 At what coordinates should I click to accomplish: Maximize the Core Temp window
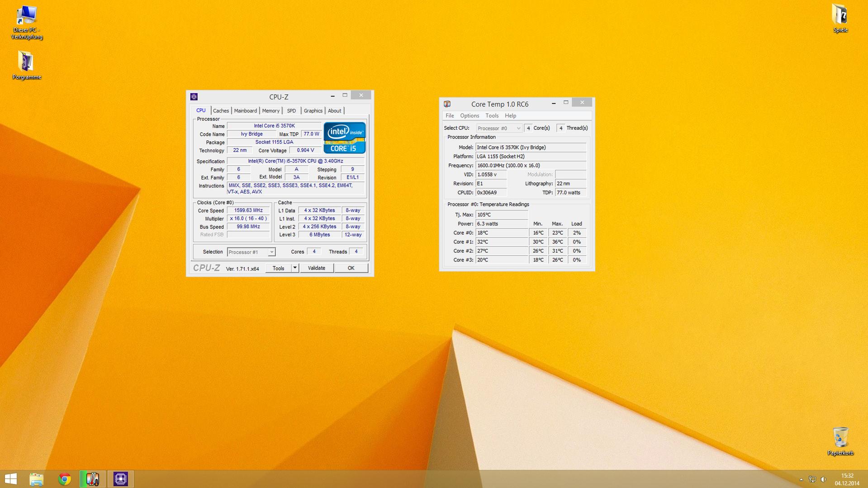pos(566,103)
